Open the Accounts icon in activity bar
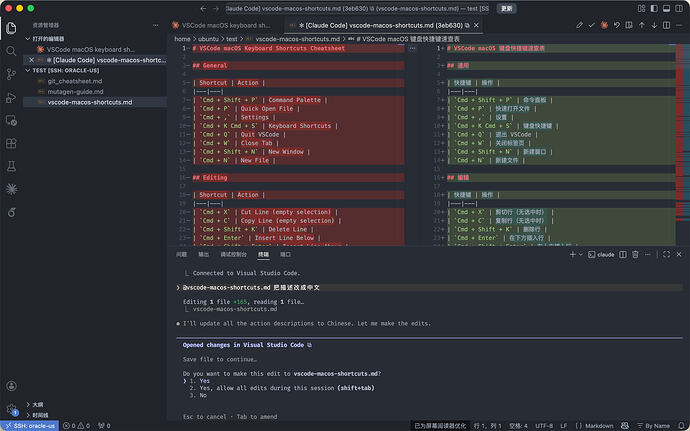Viewport: 690px width, 431px height. pos(11,386)
